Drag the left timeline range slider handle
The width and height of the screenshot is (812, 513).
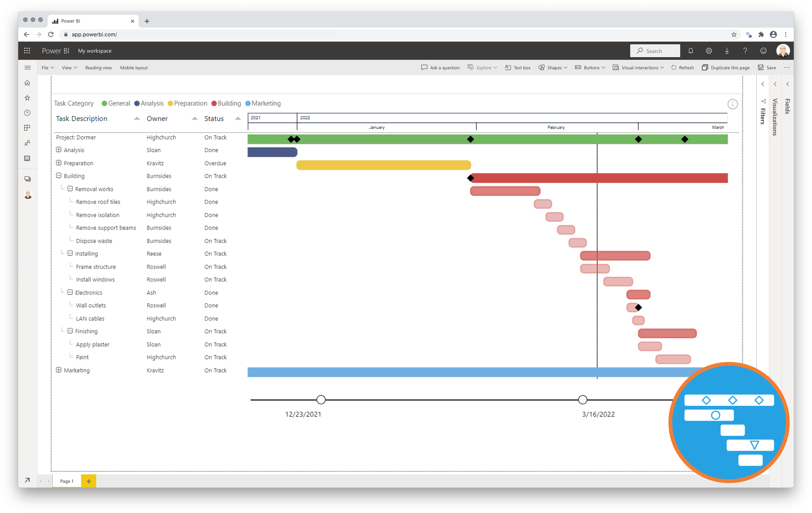pyautogui.click(x=321, y=399)
